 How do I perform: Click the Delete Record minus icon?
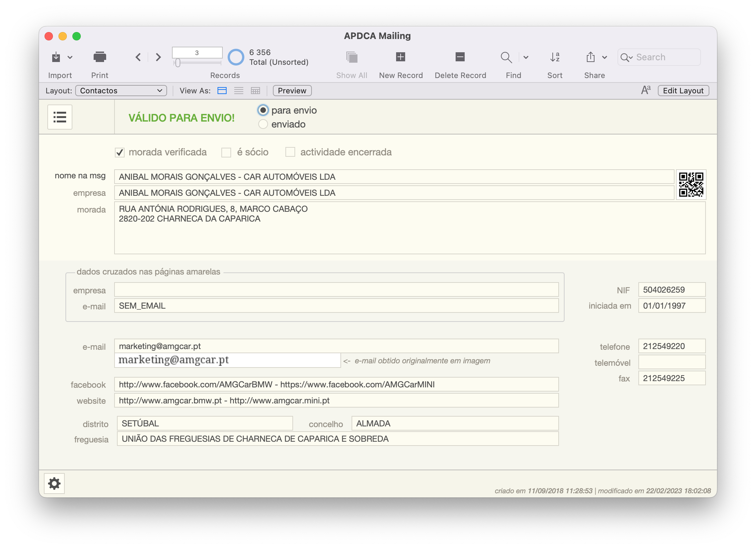[460, 57]
